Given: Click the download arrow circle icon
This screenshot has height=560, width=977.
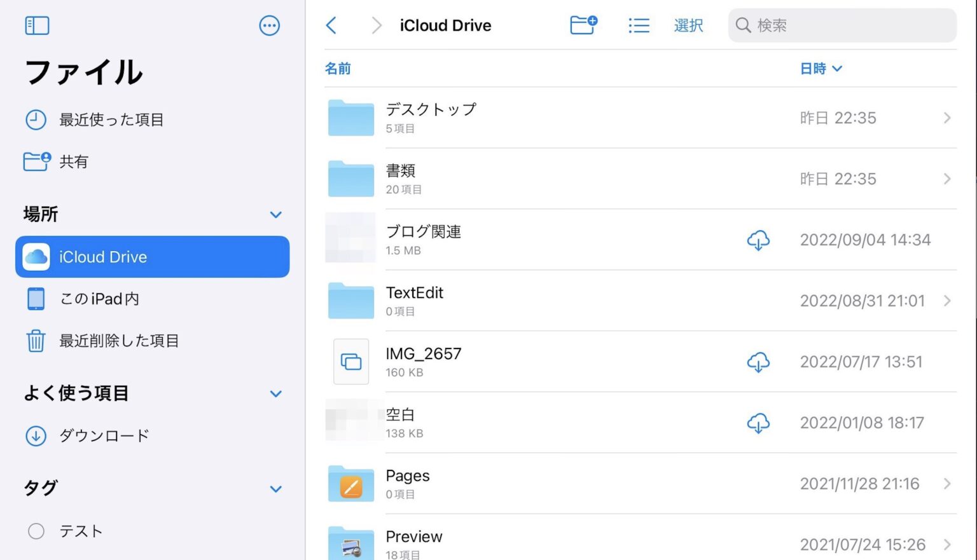Looking at the screenshot, I should click(x=36, y=436).
